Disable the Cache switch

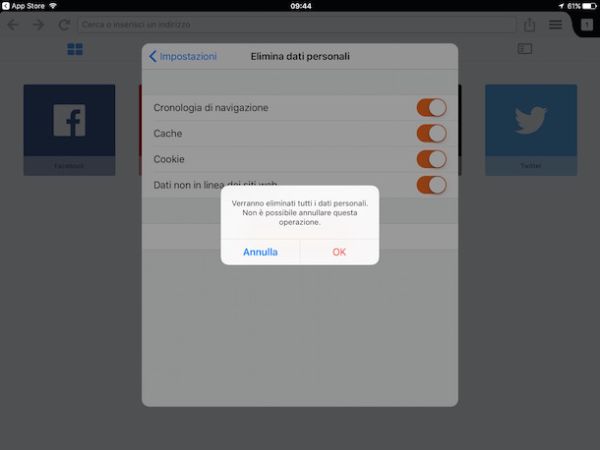click(x=431, y=133)
